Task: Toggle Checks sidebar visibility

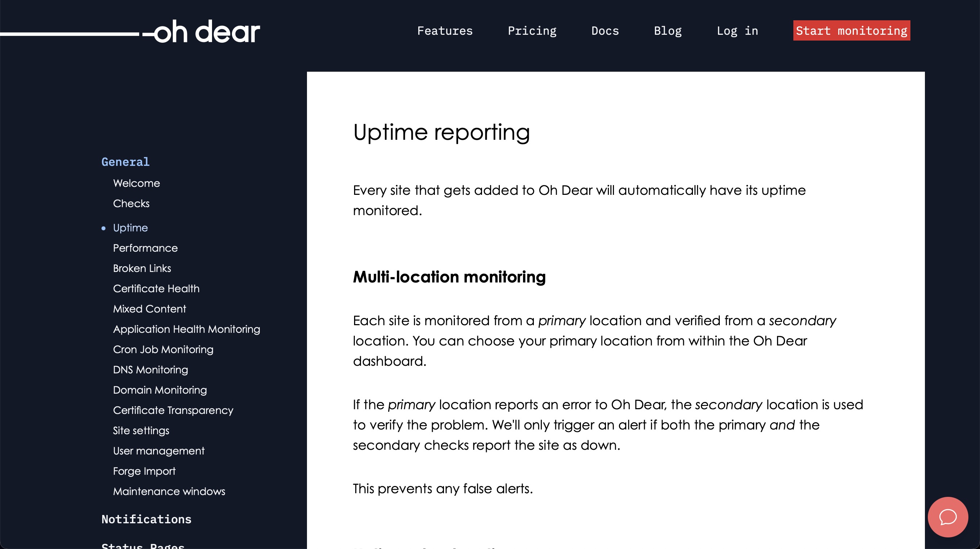Action: coord(131,202)
